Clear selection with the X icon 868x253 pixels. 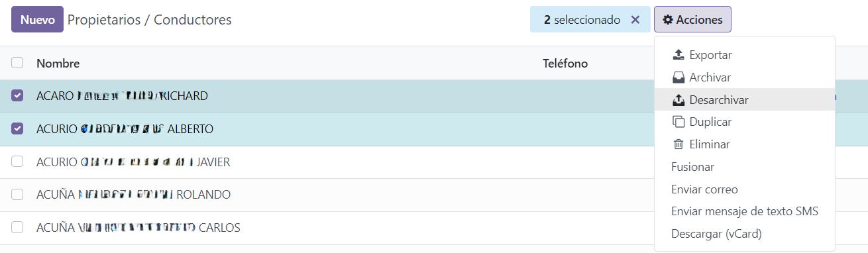[x=635, y=20]
